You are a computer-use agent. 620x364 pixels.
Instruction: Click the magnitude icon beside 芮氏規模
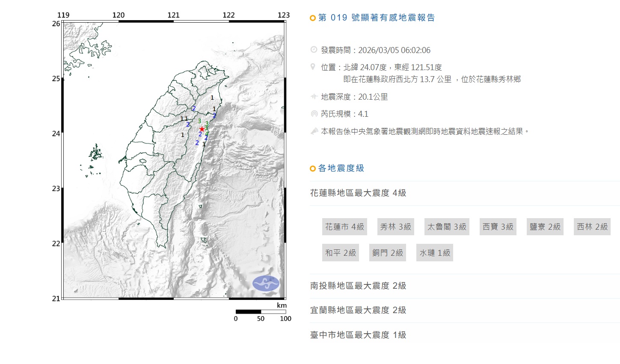point(314,114)
